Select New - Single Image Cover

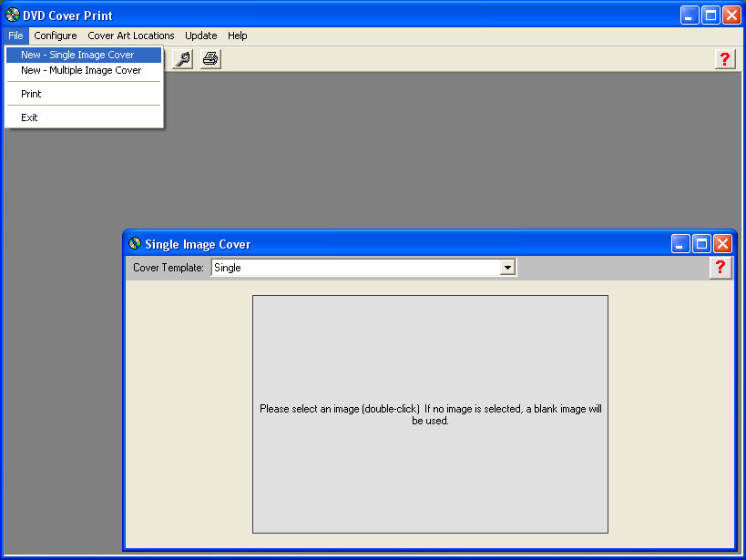[77, 55]
